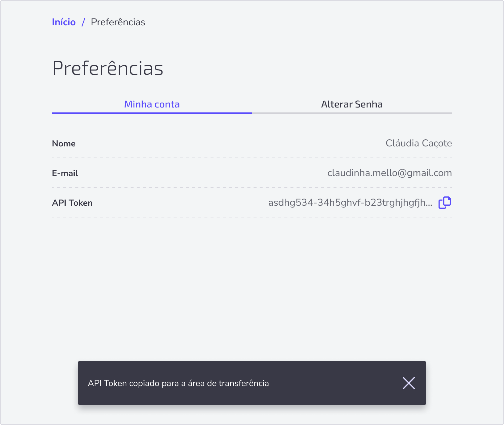This screenshot has height=425, width=504.
Task: Click the dashed divider beneath the E-mail row
Action: tap(252, 187)
